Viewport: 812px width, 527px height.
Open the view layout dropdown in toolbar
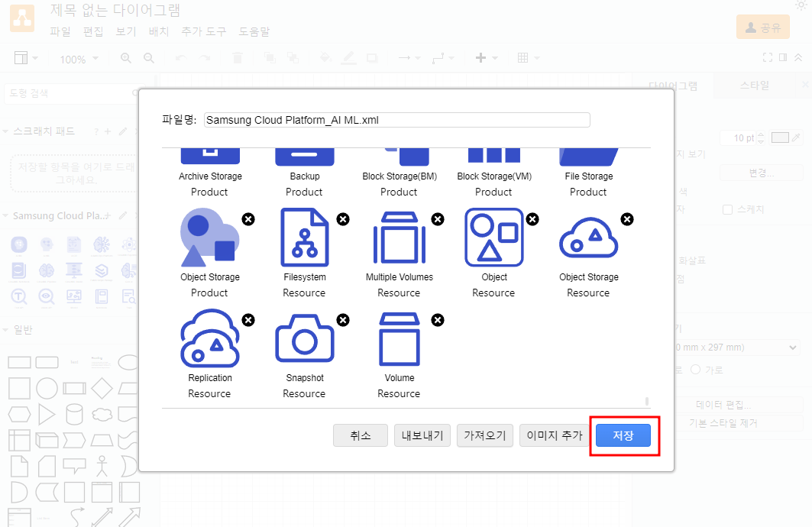[x=26, y=58]
